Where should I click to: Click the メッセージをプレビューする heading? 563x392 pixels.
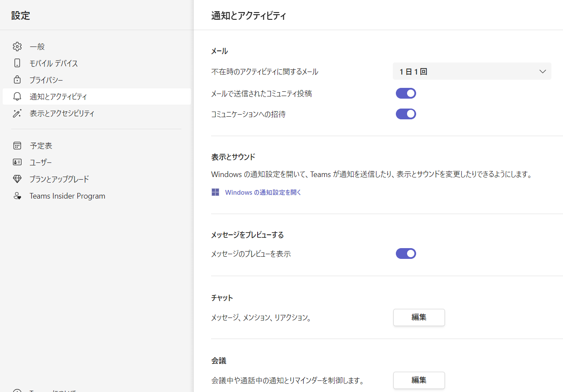(248, 235)
